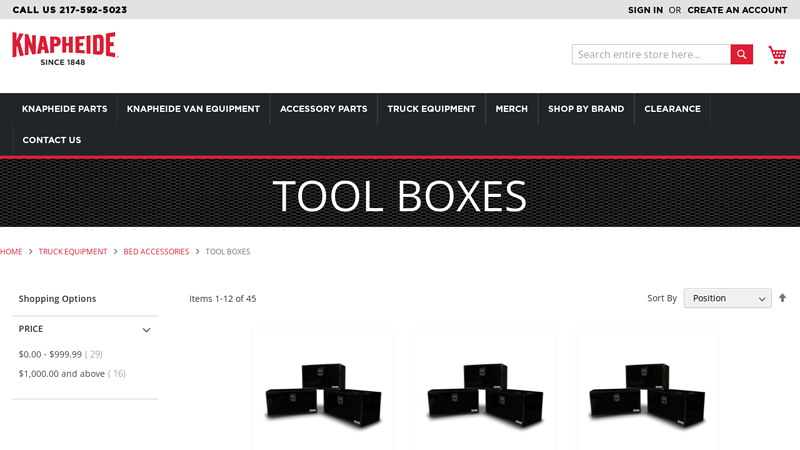800x450 pixels.
Task: Click the Shopping Options heading
Action: click(x=57, y=298)
